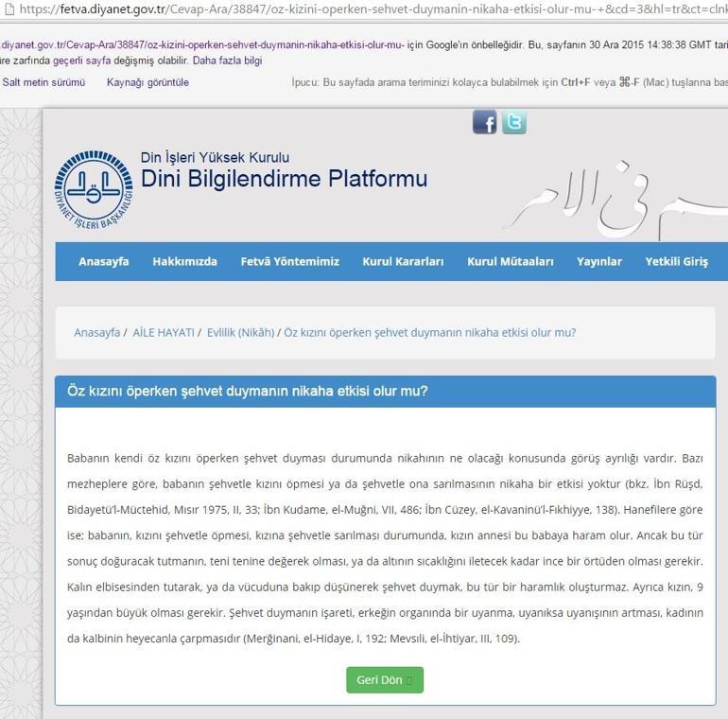Click the Kaynağı görüntüle link
The width and height of the screenshot is (728, 719).
pos(147,82)
